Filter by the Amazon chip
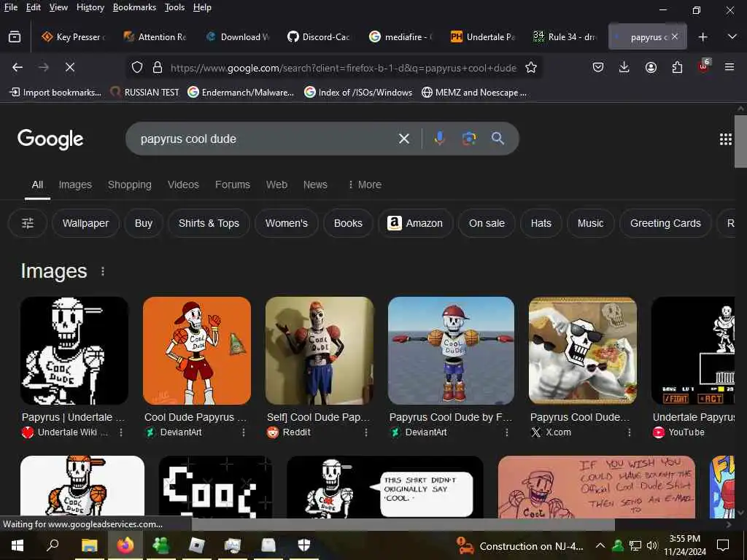 click(x=415, y=223)
